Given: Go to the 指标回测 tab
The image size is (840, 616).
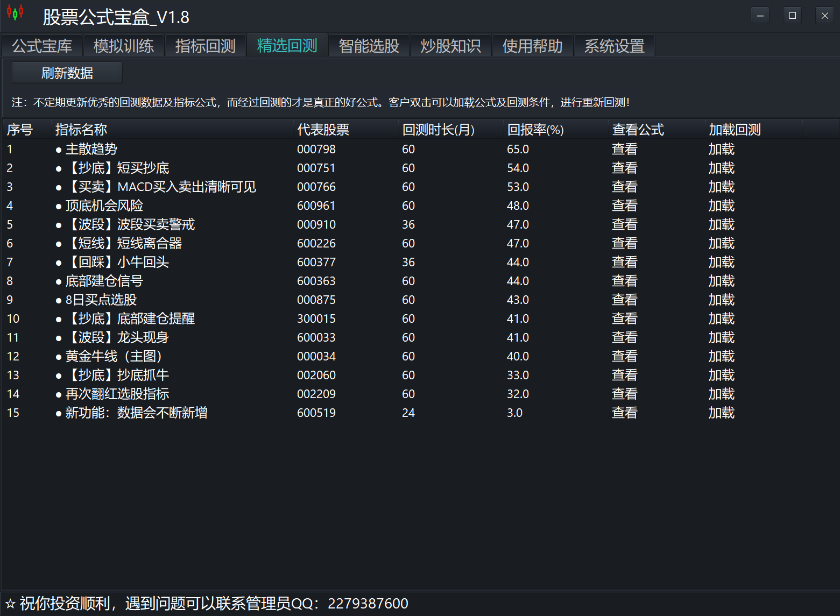Looking at the screenshot, I should coord(206,46).
